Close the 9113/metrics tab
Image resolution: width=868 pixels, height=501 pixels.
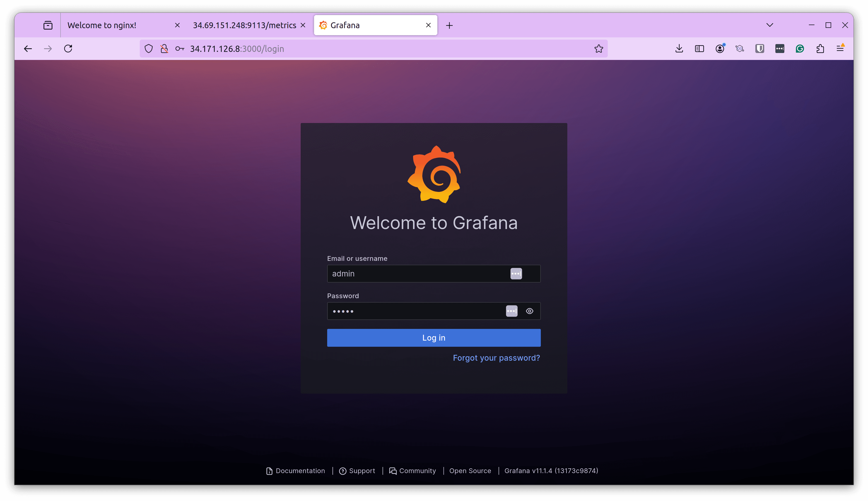click(x=303, y=25)
